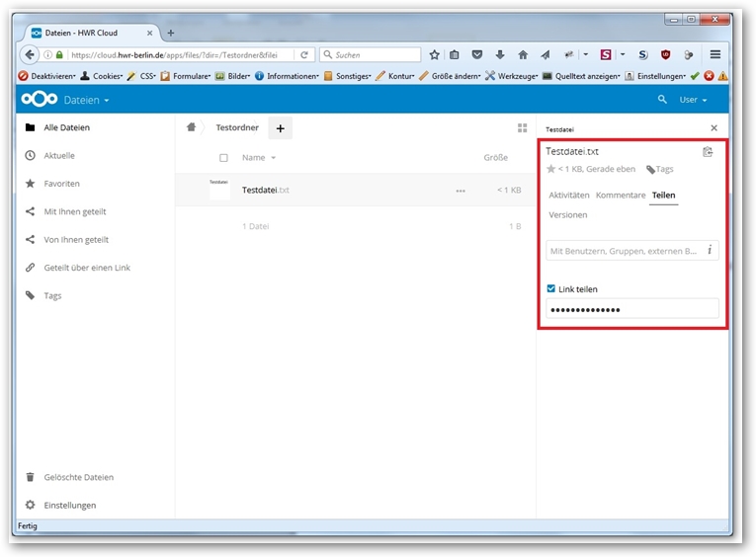Open Quelltext anzeigen toolbar menu
The height and width of the screenshot is (557, 756).
(581, 76)
